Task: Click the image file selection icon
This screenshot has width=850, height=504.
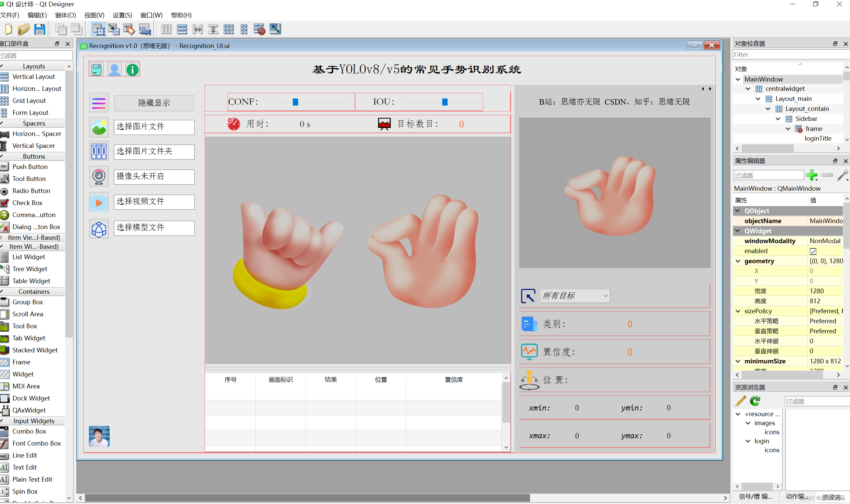Action: (x=98, y=127)
